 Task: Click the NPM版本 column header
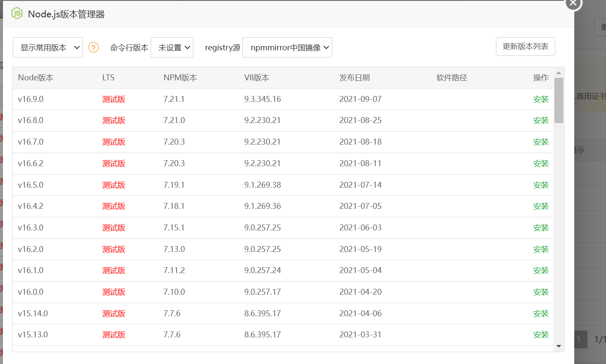pos(180,78)
